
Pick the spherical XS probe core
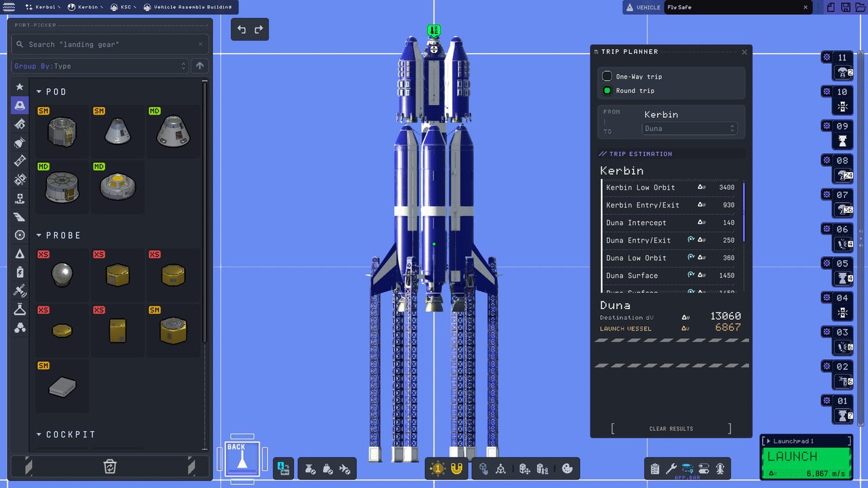(x=62, y=274)
